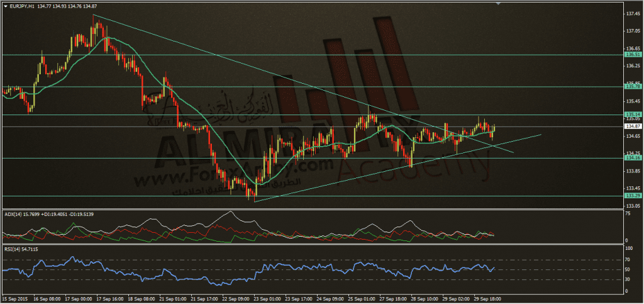The width and height of the screenshot is (644, 304).
Task: Select the 30 level on RSI scale
Action: tap(628, 279)
